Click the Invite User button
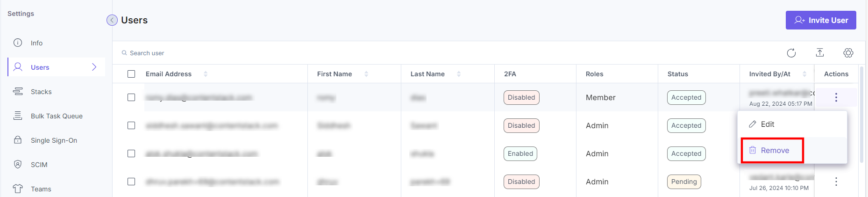Screen dimensions: 868x197 click(820, 20)
